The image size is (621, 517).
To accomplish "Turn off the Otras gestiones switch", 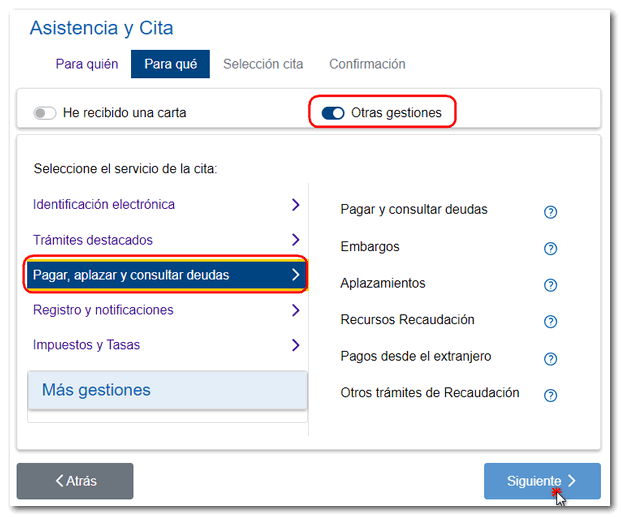I will pos(333,113).
